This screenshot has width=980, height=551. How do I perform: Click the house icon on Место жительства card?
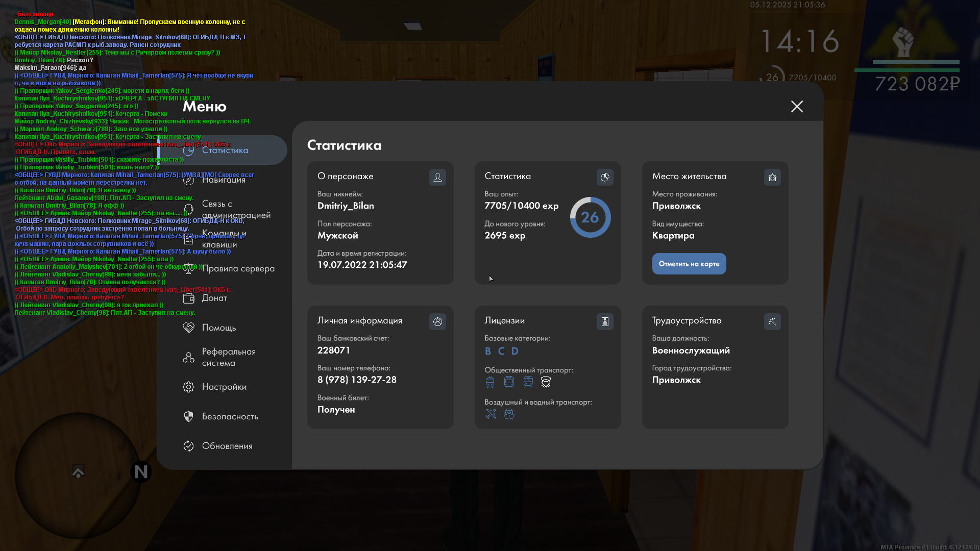772,177
